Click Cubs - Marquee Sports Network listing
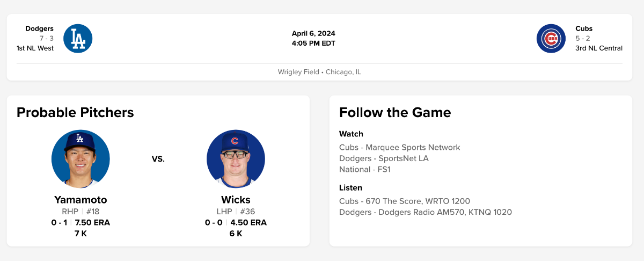Screen dimensions: 644x261 [x=399, y=147]
